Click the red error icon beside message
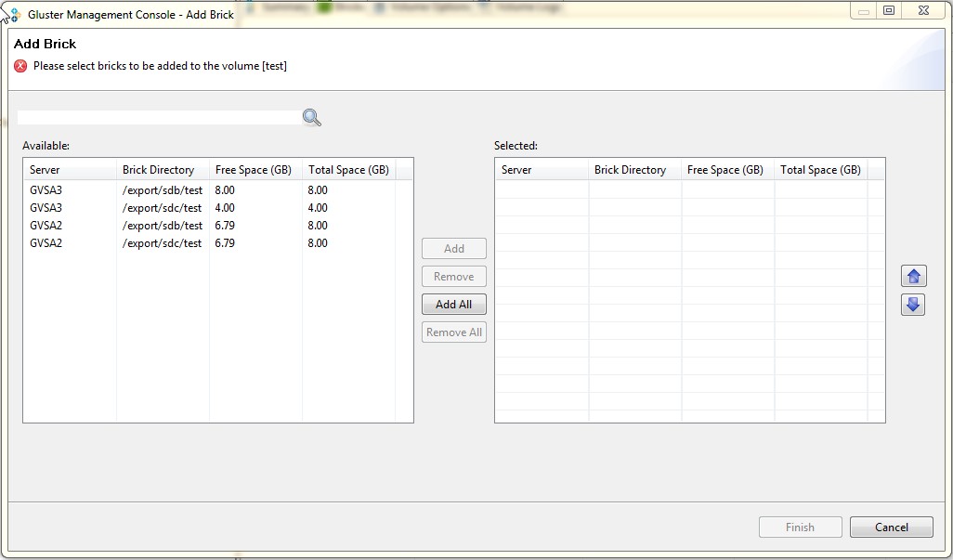953x560 pixels. 21,66
